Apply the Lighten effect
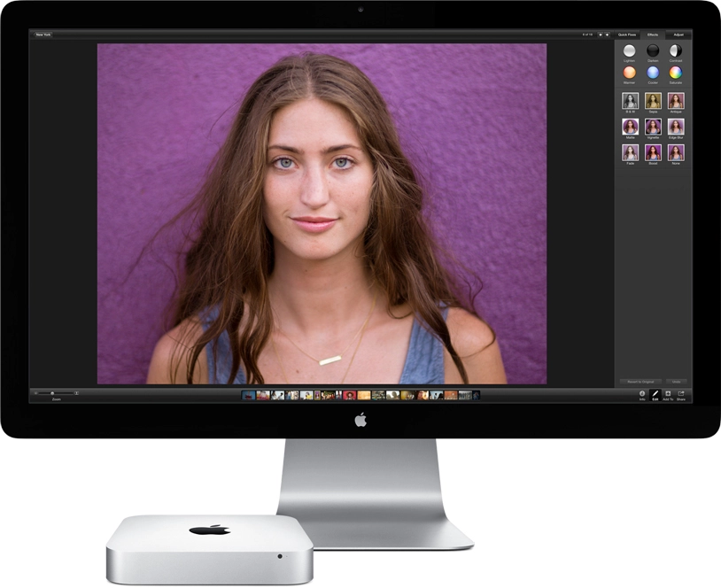Image resolution: width=721 pixels, height=588 pixels. click(629, 51)
